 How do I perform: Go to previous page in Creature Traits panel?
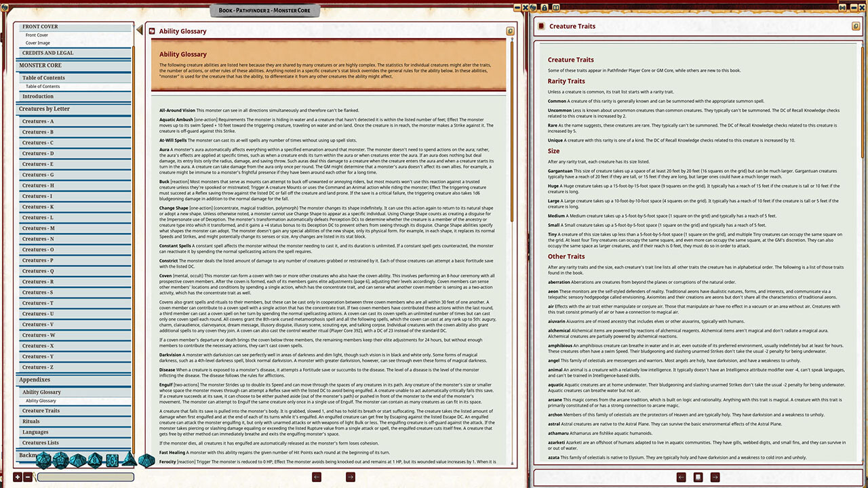pos(682,477)
